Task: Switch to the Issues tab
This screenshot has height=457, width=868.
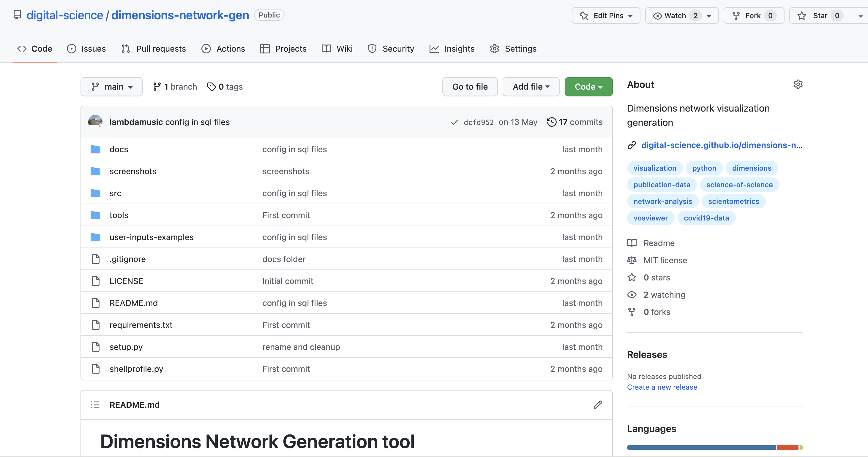Action: tap(86, 49)
